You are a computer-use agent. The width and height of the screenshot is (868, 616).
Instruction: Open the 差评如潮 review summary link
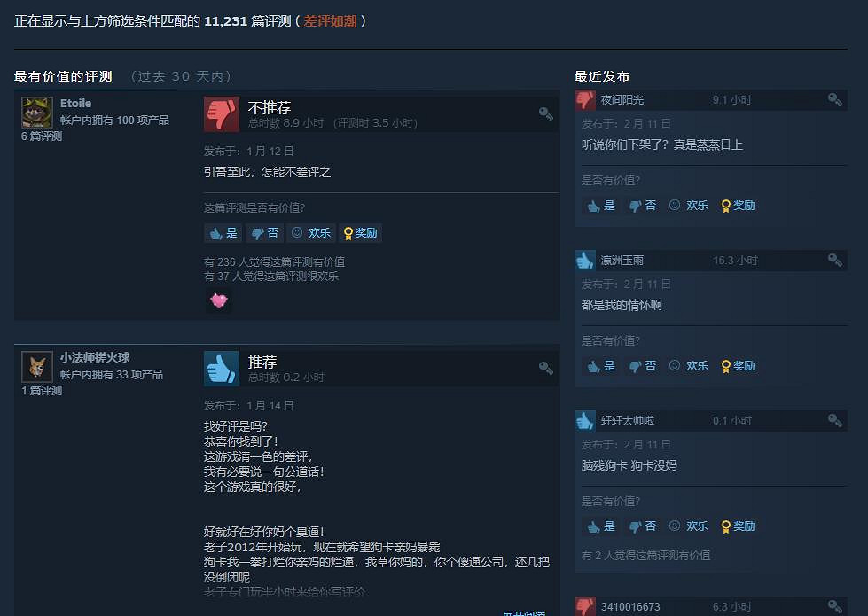click(x=330, y=21)
